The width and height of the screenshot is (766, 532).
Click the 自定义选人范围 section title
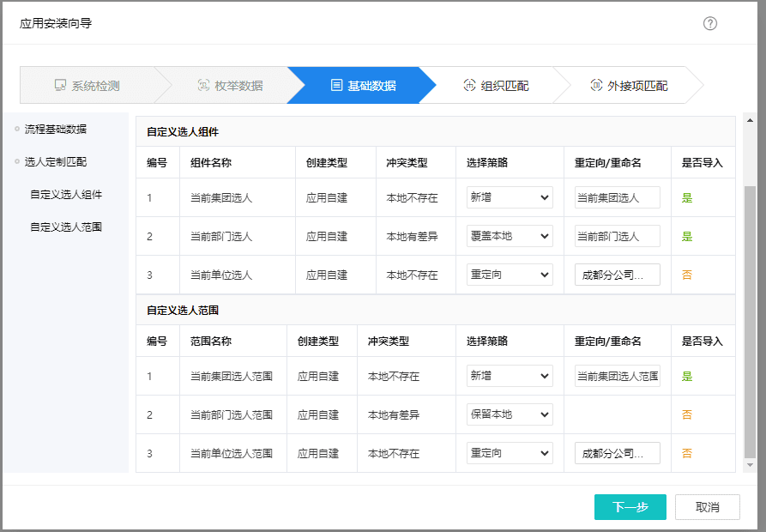pyautogui.click(x=183, y=311)
